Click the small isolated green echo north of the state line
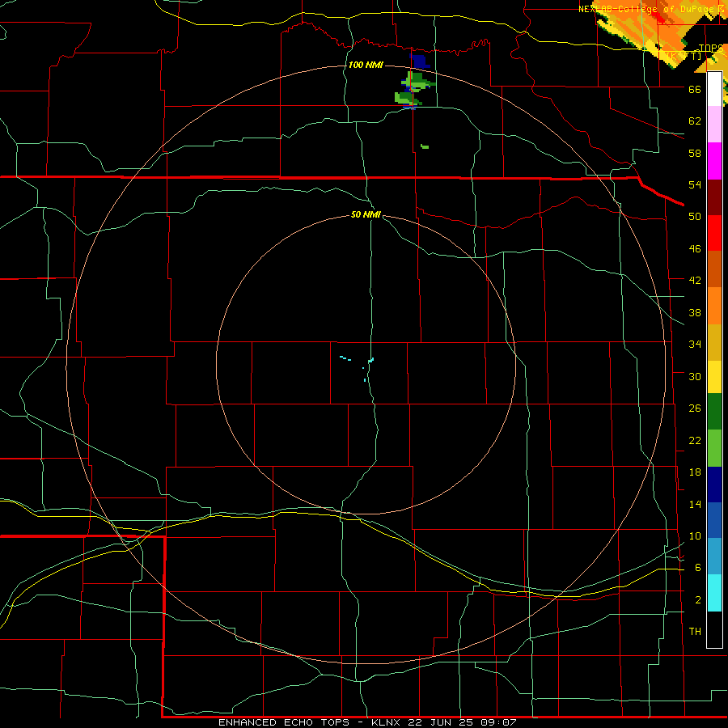Screen dimensions: 728x728 click(x=425, y=146)
